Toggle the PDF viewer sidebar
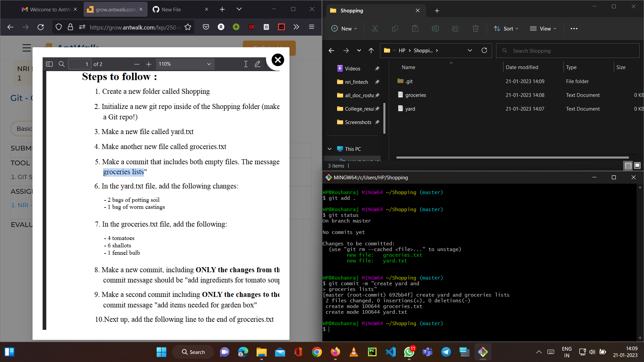Image resolution: width=644 pixels, height=362 pixels. (49, 64)
